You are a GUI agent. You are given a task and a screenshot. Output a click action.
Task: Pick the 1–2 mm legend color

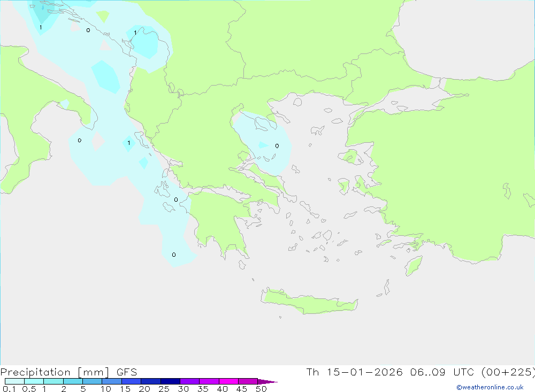(x=53, y=381)
